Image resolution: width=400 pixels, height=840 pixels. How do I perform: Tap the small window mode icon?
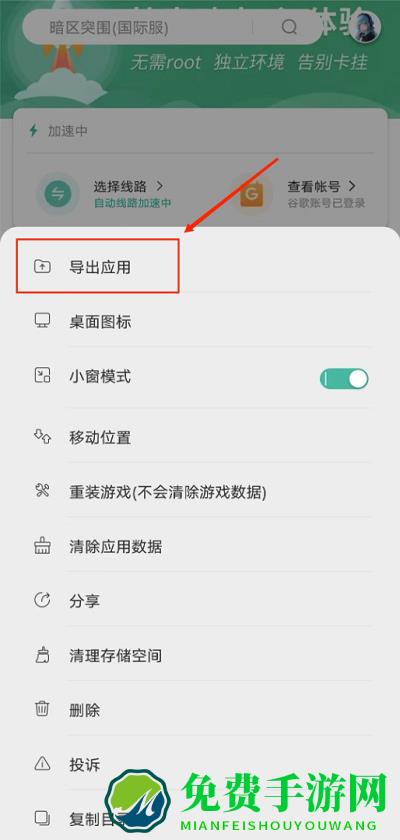pyautogui.click(x=42, y=376)
